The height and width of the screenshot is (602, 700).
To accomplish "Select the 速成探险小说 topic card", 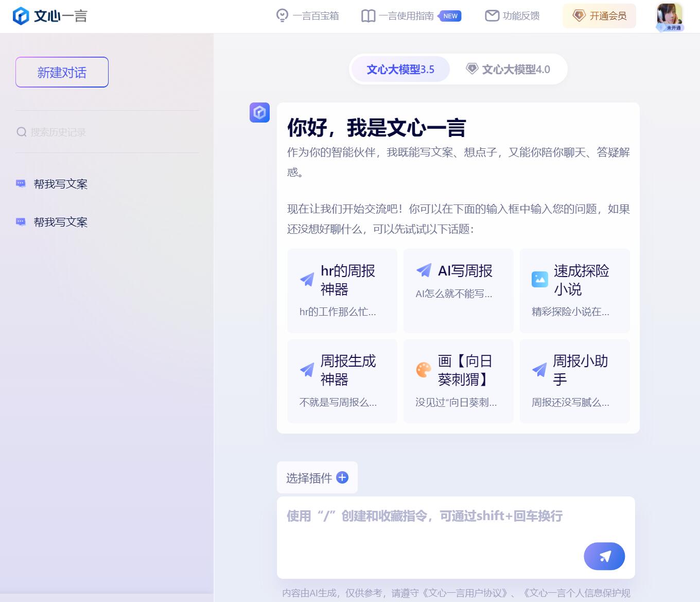I will [x=575, y=290].
